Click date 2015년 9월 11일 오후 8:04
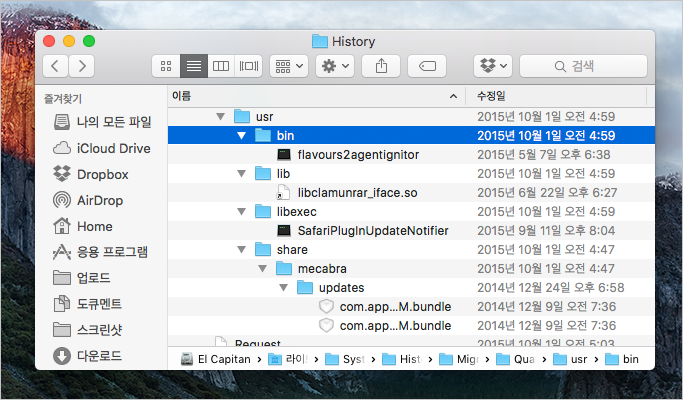 (x=546, y=231)
